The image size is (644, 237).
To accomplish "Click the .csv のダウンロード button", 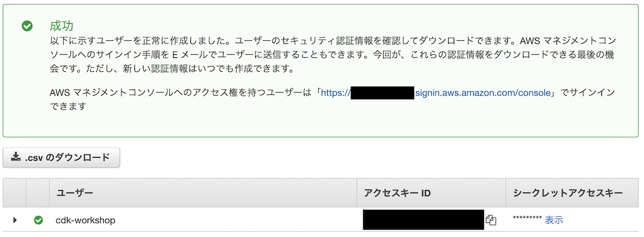I will tap(61, 158).
